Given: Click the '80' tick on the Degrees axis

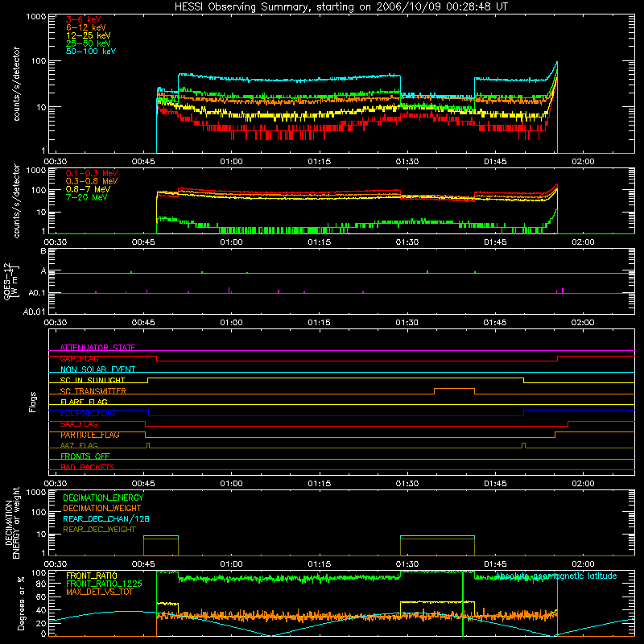Looking at the screenshot, I should 42,584.
